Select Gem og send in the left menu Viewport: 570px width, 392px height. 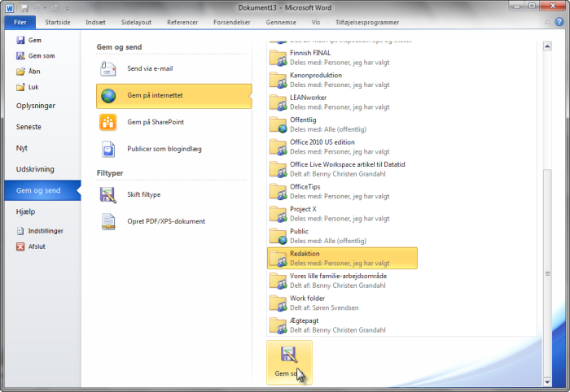pyautogui.click(x=43, y=190)
